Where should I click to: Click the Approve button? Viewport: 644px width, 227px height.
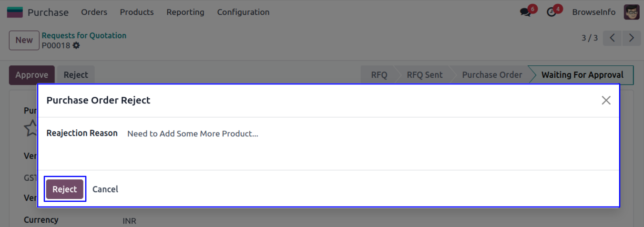[32, 75]
